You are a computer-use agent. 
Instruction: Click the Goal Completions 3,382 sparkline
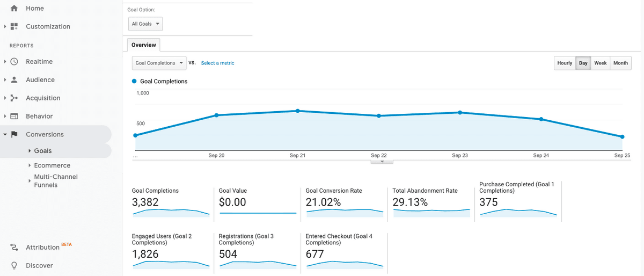coord(171,213)
